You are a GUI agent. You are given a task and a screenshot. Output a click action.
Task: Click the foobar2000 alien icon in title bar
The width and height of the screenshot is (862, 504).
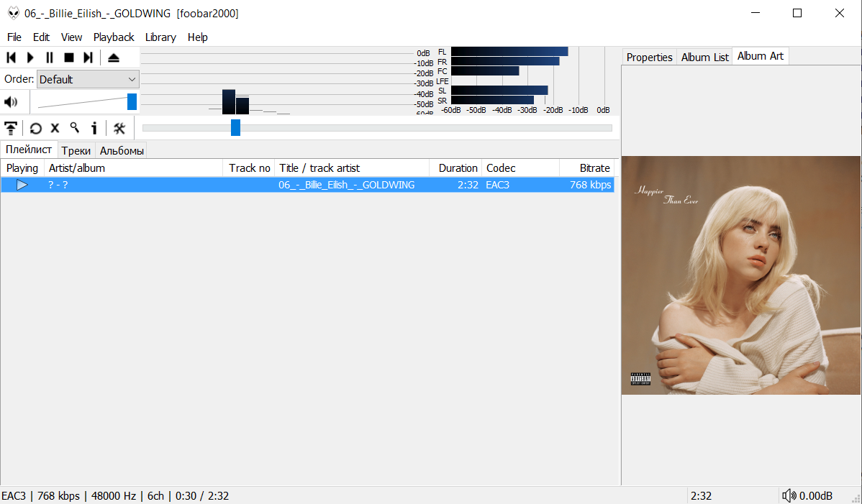click(x=14, y=13)
